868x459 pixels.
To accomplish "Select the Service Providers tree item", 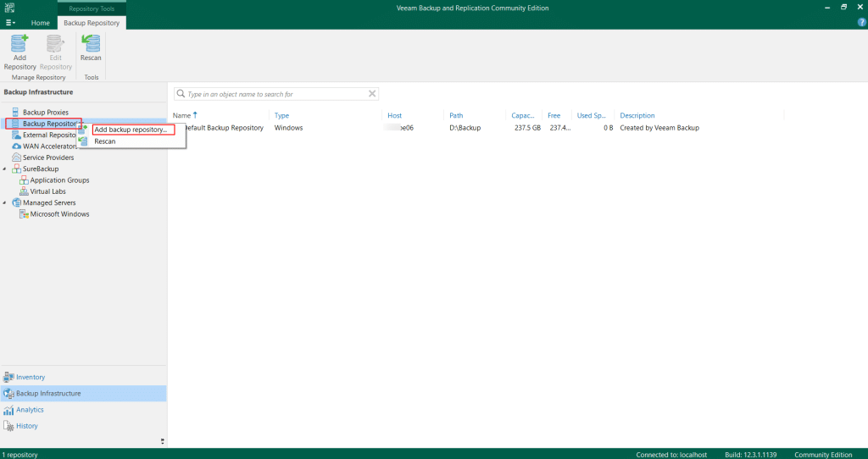I will tap(48, 158).
